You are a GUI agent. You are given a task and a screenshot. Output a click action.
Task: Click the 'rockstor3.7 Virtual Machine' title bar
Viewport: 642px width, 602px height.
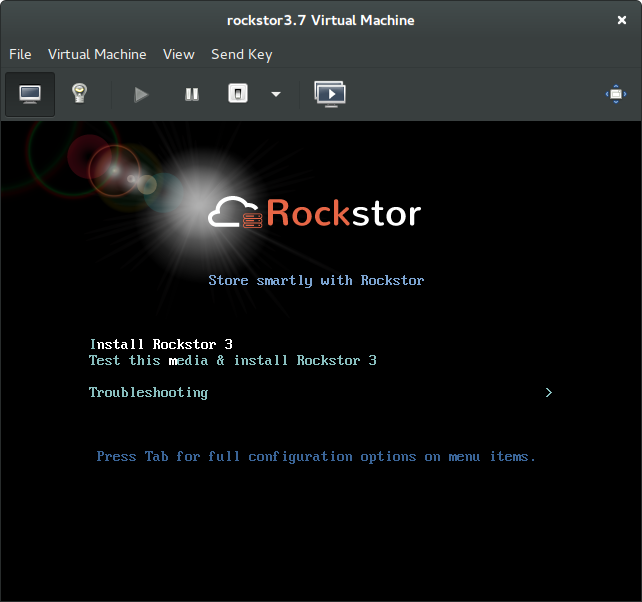pyautogui.click(x=320, y=20)
